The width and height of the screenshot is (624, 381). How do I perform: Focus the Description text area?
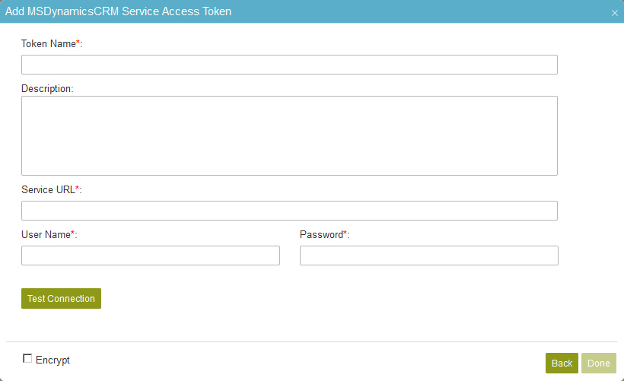289,136
